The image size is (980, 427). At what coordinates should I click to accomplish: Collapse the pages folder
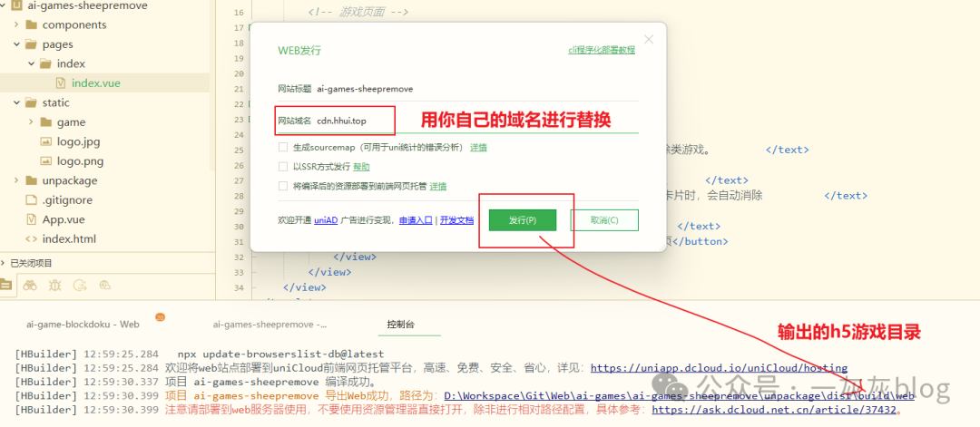16,44
